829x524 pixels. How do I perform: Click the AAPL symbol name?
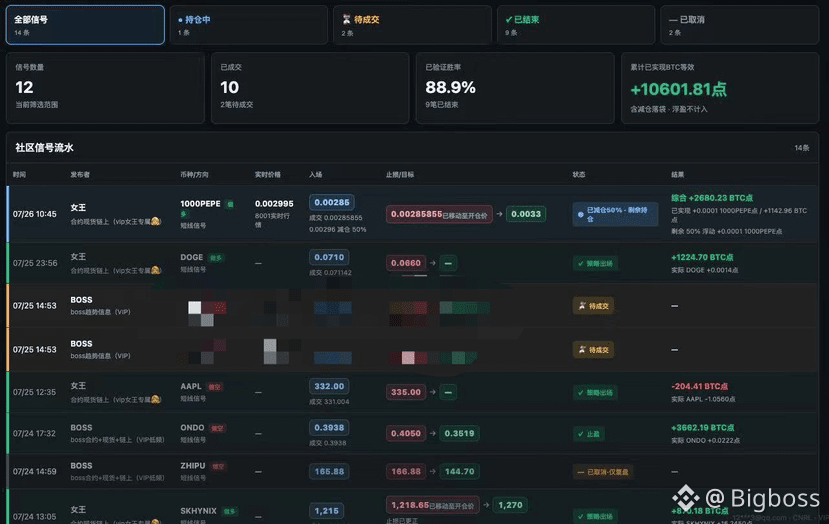[191, 387]
